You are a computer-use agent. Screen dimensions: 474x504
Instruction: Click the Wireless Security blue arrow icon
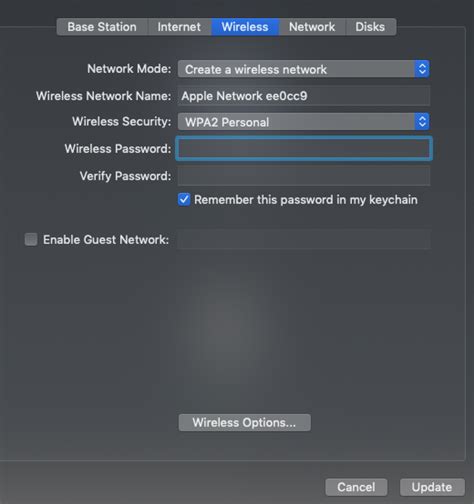tap(422, 122)
